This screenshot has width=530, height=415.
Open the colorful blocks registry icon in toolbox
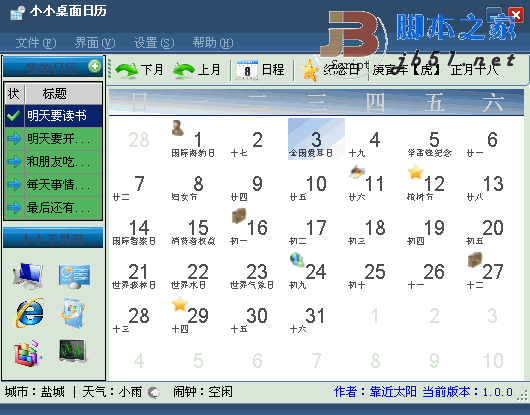28,353
